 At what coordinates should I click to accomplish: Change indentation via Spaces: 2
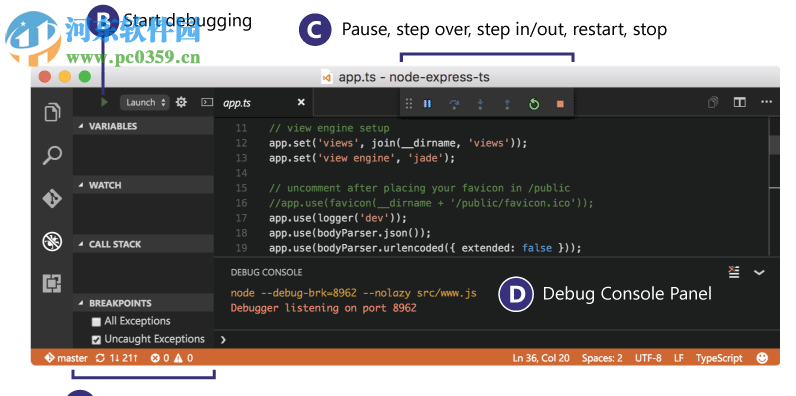click(602, 358)
